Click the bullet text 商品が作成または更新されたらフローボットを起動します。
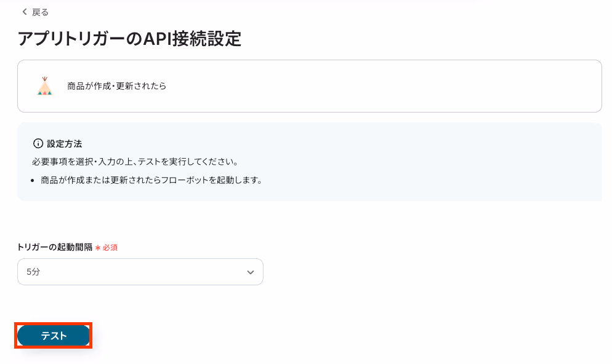612x364 pixels. (152, 180)
